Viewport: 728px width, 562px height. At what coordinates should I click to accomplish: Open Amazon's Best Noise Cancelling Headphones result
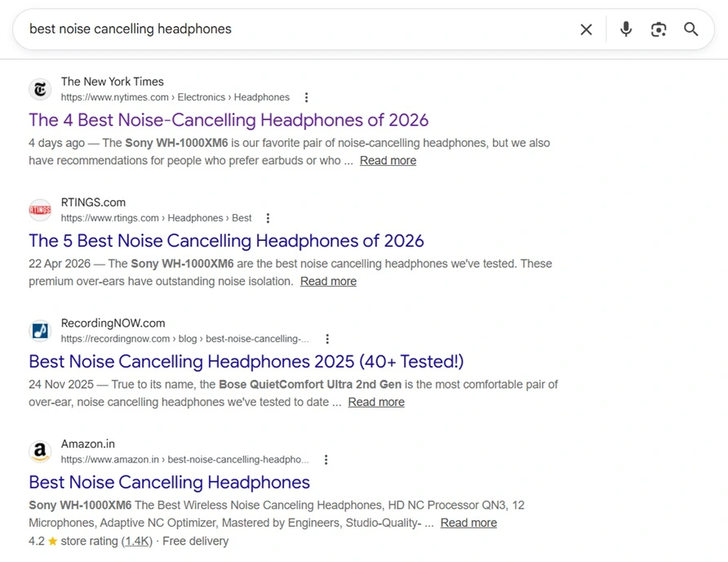169,483
